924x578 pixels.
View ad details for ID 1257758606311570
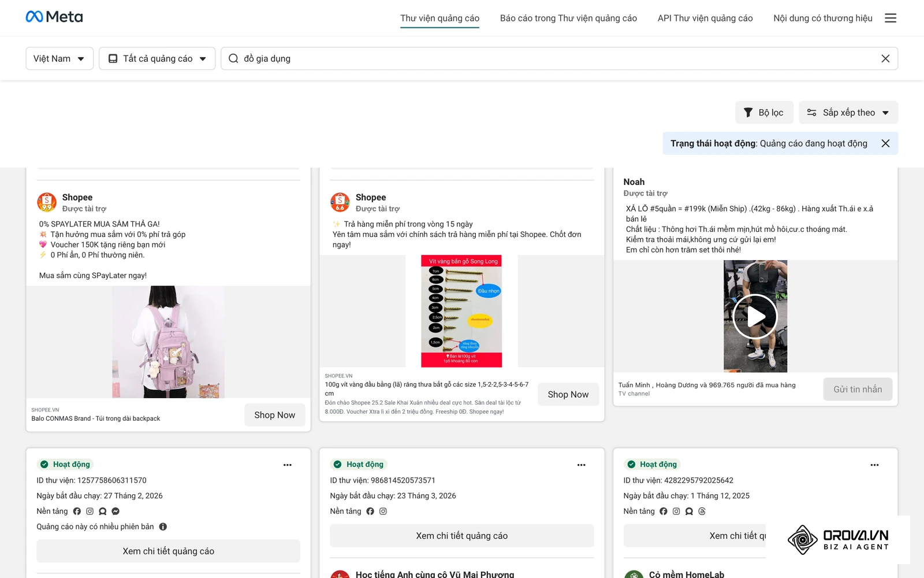(169, 551)
